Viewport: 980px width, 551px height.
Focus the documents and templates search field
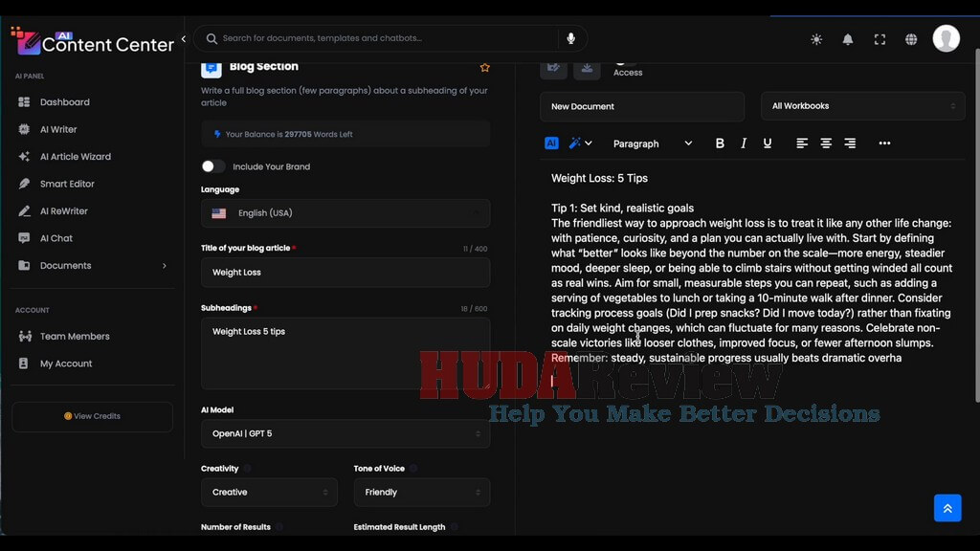pyautogui.click(x=381, y=38)
